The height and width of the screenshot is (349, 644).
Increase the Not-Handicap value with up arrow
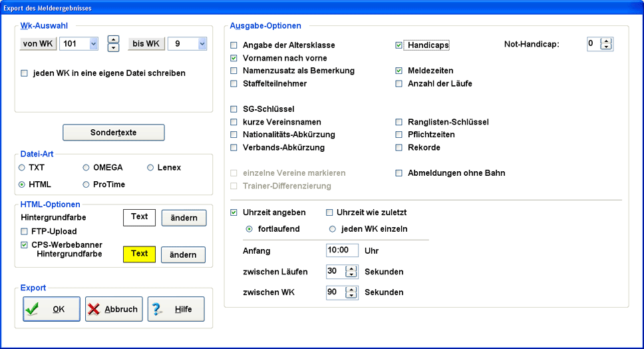click(605, 41)
